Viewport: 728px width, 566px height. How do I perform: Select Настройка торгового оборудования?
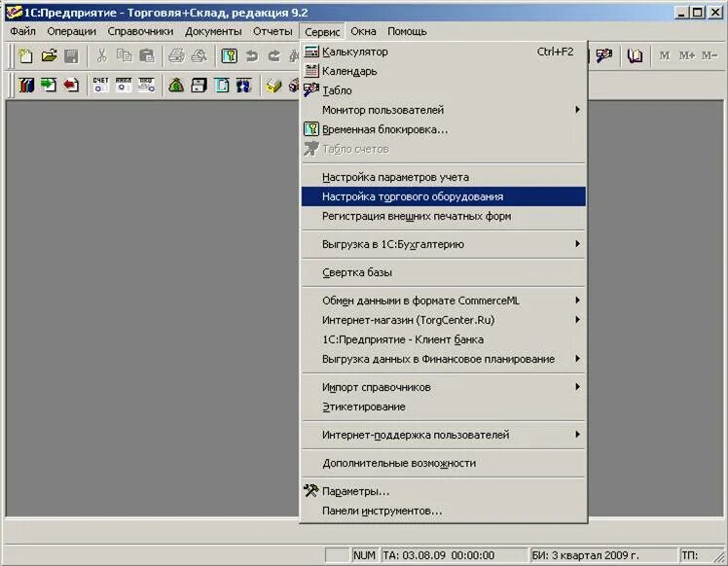tap(444, 196)
